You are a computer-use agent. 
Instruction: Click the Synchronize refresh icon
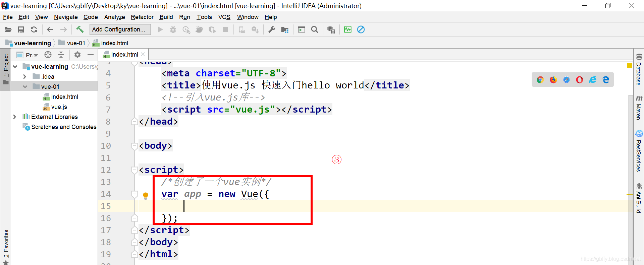[34, 29]
